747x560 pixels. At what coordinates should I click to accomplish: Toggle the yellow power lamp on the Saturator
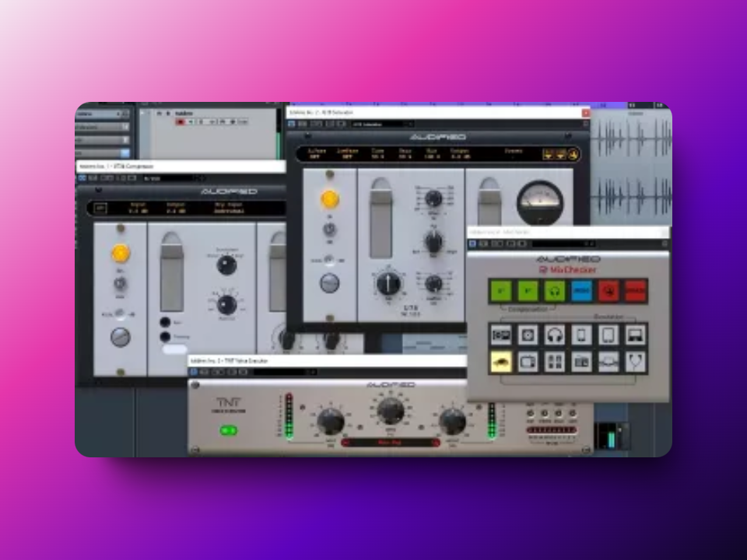pos(330,199)
